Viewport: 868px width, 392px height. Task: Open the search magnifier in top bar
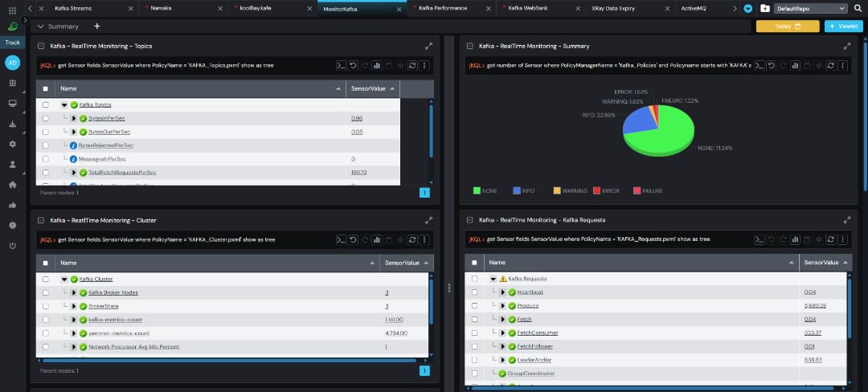(858, 8)
